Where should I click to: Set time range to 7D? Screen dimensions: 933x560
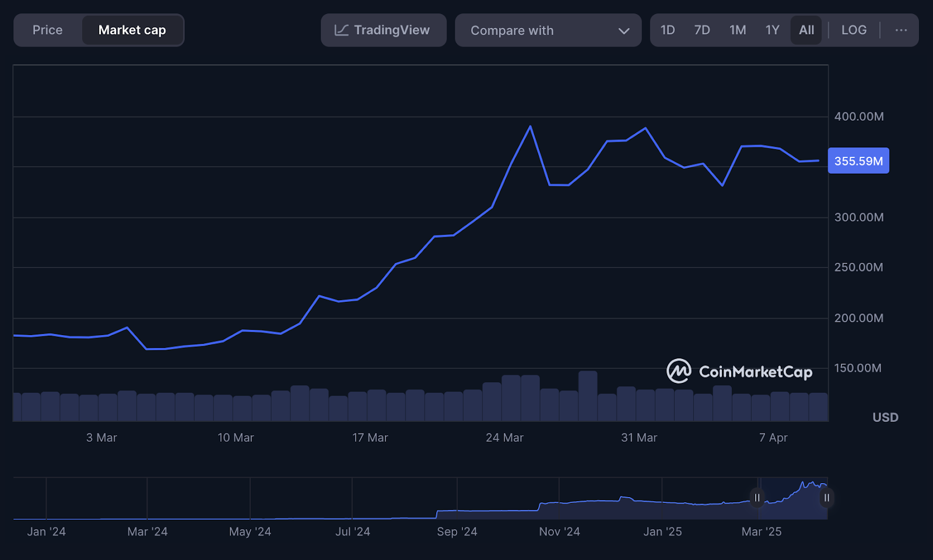[702, 30]
